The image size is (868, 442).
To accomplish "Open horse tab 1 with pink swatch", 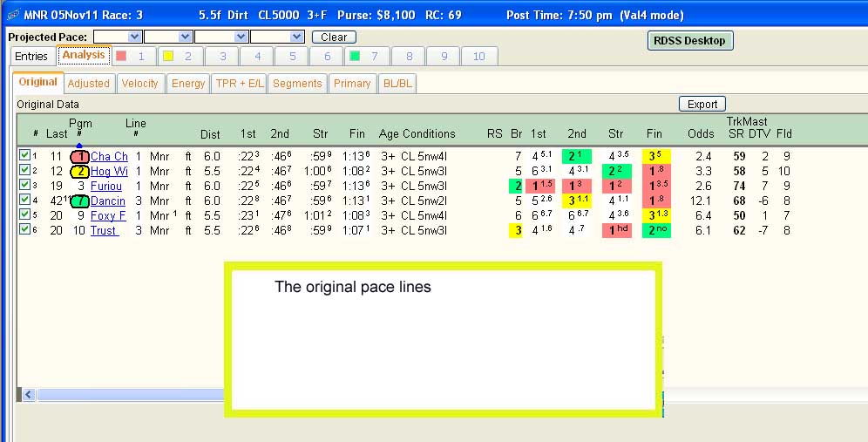I will [x=132, y=57].
